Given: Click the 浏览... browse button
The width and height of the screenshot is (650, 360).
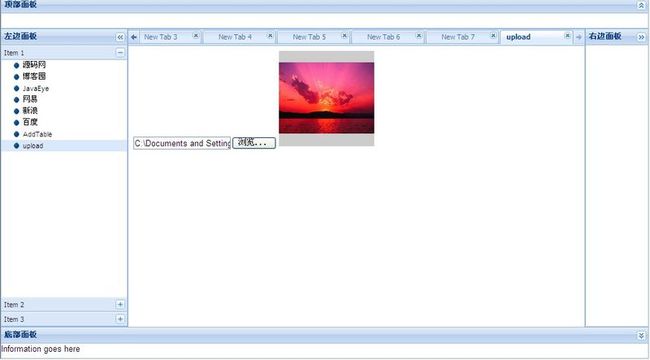Looking at the screenshot, I should 254,143.
